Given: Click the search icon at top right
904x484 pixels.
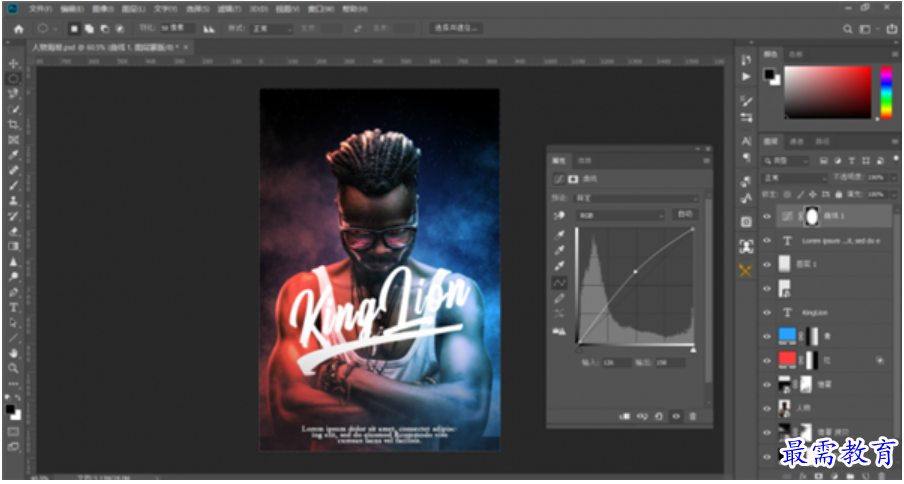Looking at the screenshot, I should pos(848,29).
